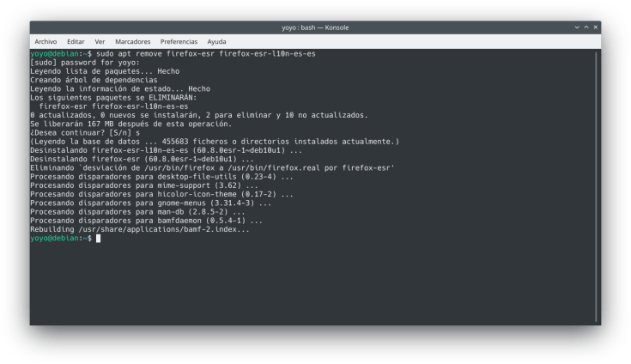Click the 'sudo apt remove firefox-esr' command line
Viewport: 631px width, 364px height.
tap(172, 54)
